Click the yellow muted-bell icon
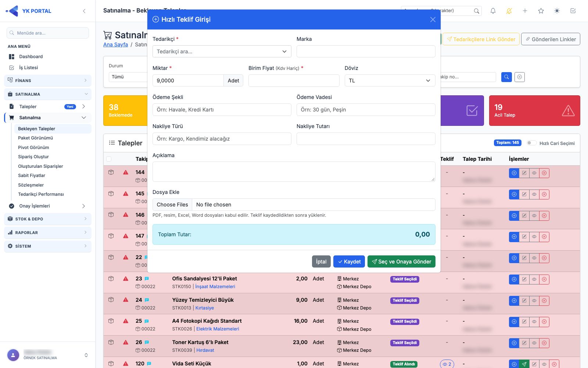 [509, 11]
